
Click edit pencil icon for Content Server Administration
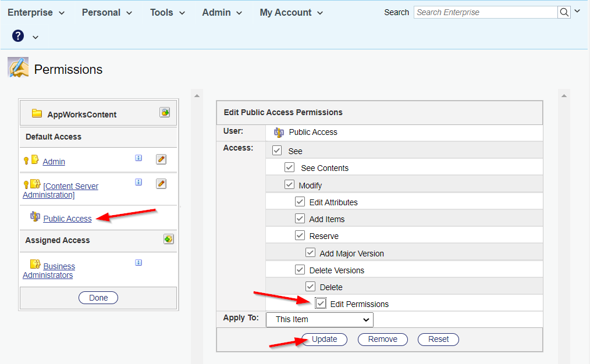pyautogui.click(x=161, y=184)
